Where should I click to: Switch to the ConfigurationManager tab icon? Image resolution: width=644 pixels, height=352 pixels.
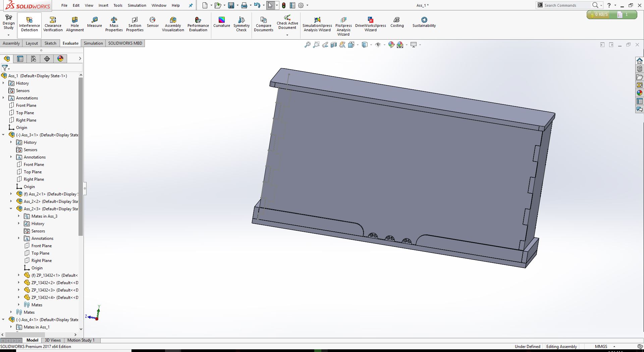pos(34,59)
